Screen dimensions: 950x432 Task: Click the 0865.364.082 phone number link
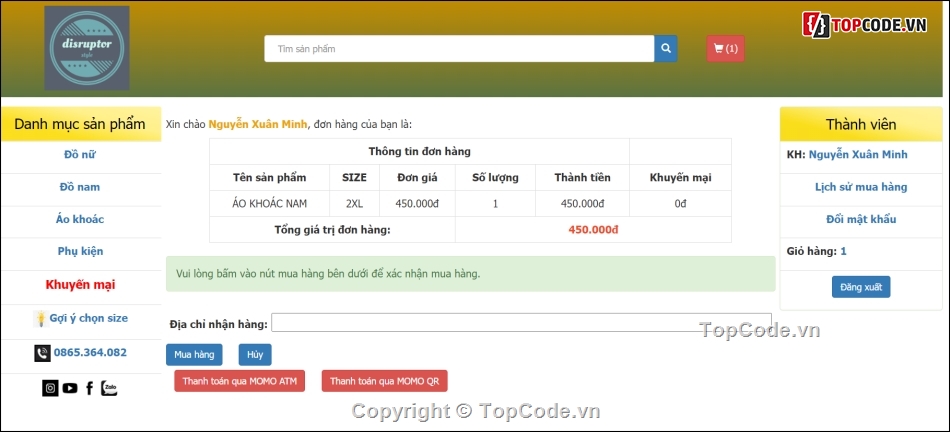click(x=90, y=352)
